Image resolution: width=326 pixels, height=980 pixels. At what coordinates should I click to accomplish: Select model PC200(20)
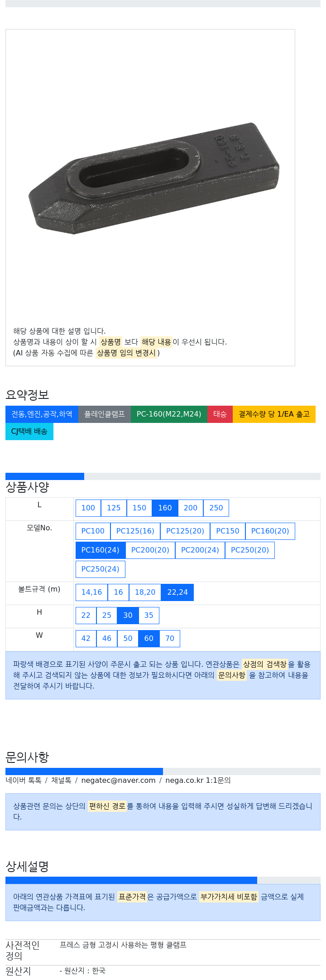click(150, 550)
